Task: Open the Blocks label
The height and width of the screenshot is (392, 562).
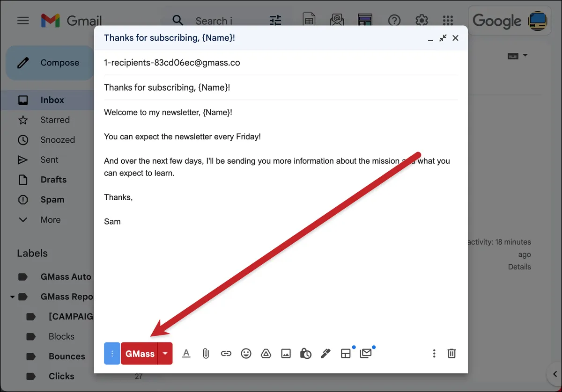Action: click(x=61, y=336)
